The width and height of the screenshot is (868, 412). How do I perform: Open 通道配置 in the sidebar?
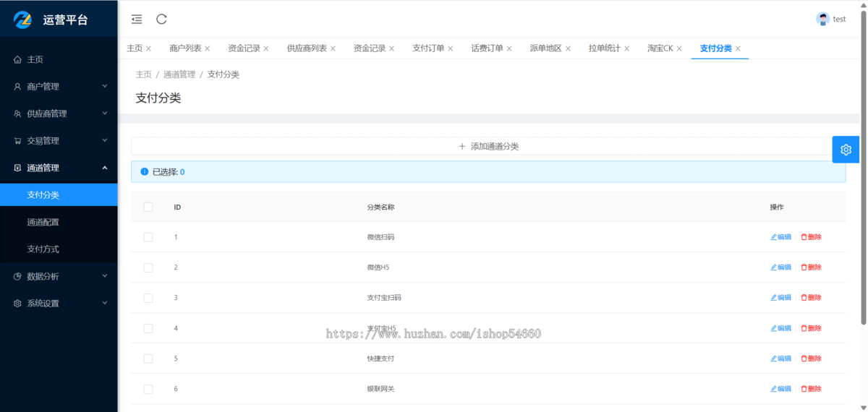coord(59,222)
